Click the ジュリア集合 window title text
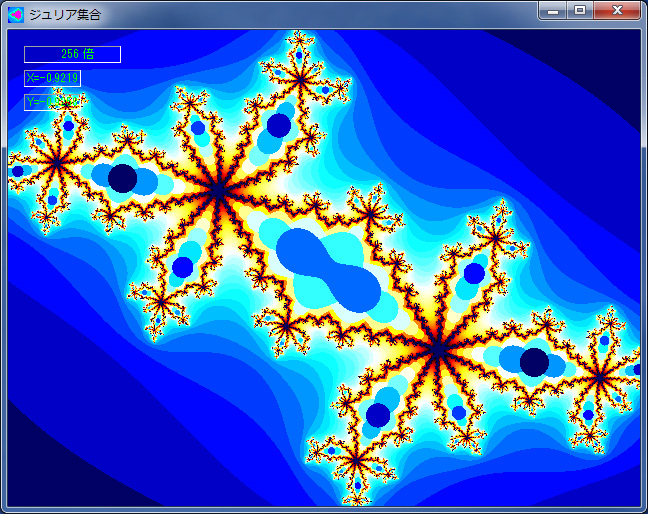Viewport: 648px width, 514px height. tap(65, 15)
